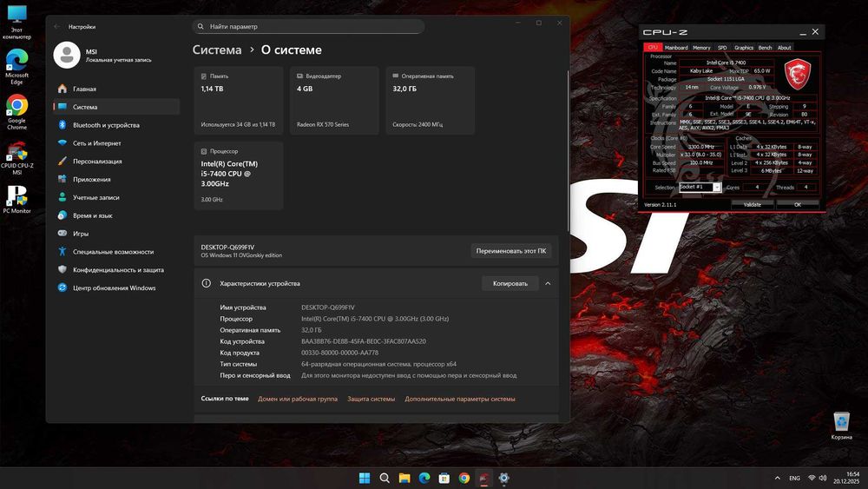Switch to CPU tab in CPU-Z
Screen dimensions: 868x489
pyautogui.click(x=653, y=48)
